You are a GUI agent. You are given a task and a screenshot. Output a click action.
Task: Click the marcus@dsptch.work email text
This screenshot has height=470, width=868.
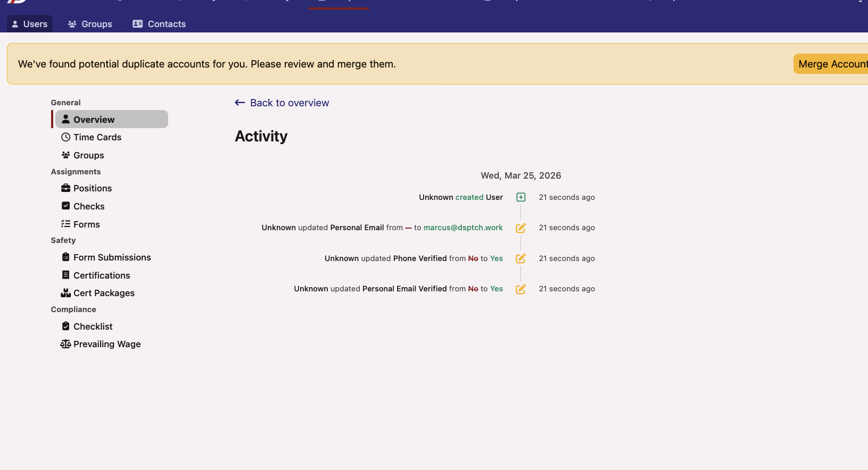tap(463, 228)
